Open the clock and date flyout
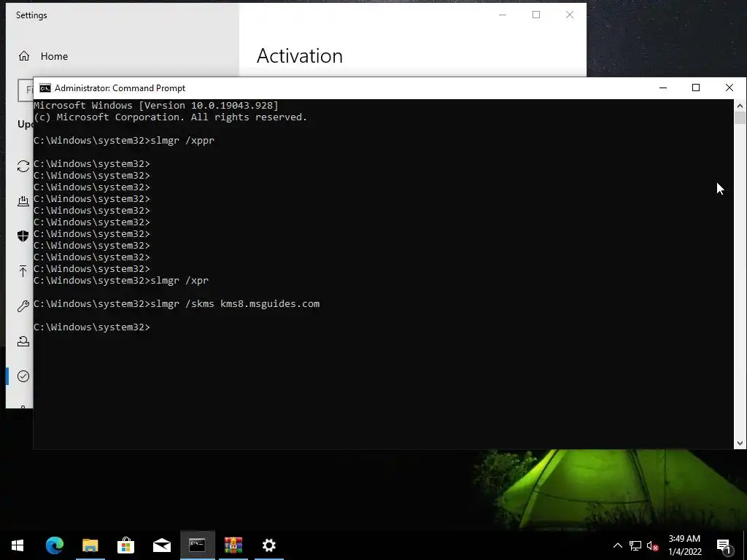747x560 pixels. coord(684,545)
